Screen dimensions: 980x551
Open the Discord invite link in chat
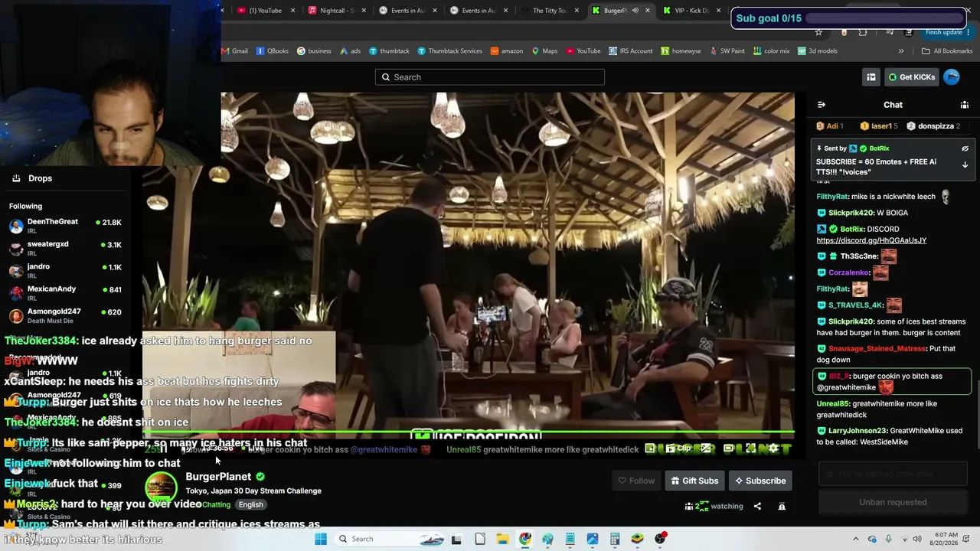point(871,240)
